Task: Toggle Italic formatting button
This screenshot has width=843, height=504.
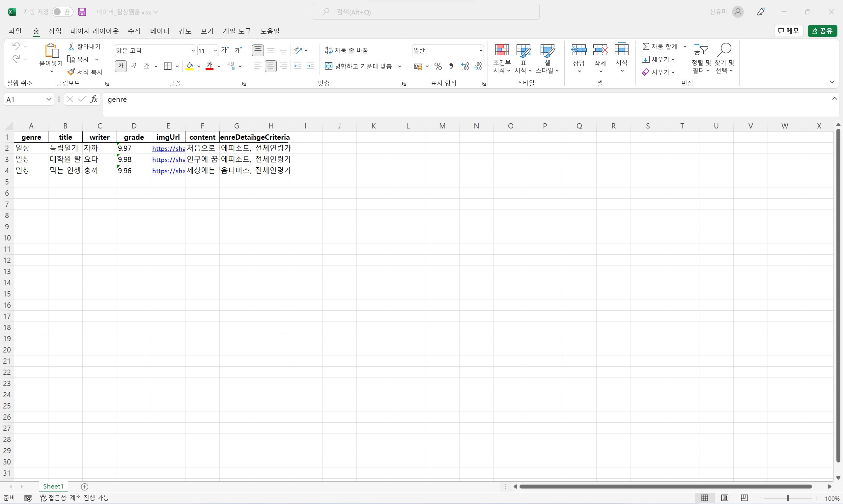Action: coord(134,66)
